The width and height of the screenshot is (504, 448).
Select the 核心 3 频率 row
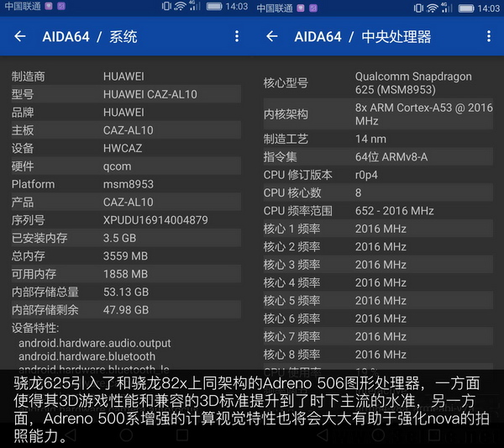[378, 265]
